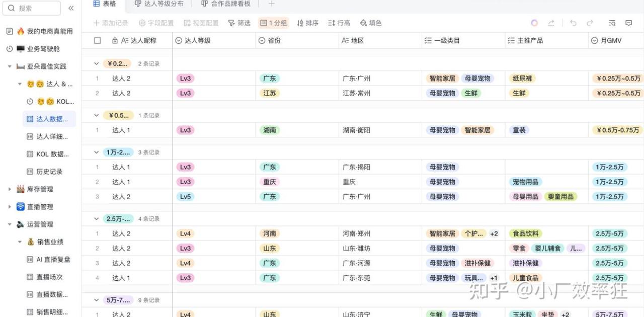Screen dimensions: 644x317
Task: Click 添加记录 button
Action: pos(111,23)
